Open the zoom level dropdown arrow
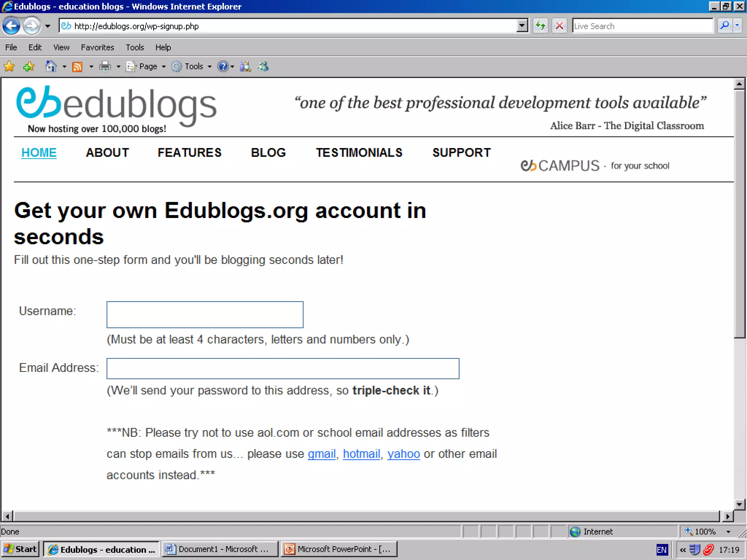 728,532
